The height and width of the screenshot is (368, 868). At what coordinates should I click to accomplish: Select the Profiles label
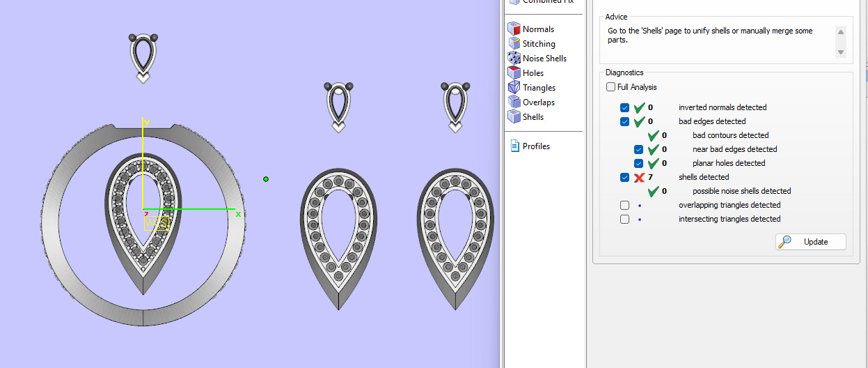(537, 146)
